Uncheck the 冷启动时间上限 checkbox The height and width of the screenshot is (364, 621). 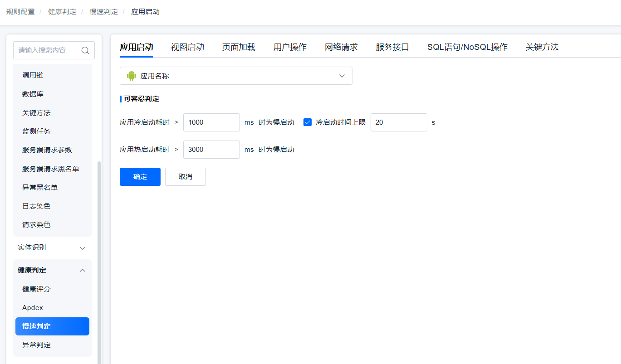(x=308, y=122)
